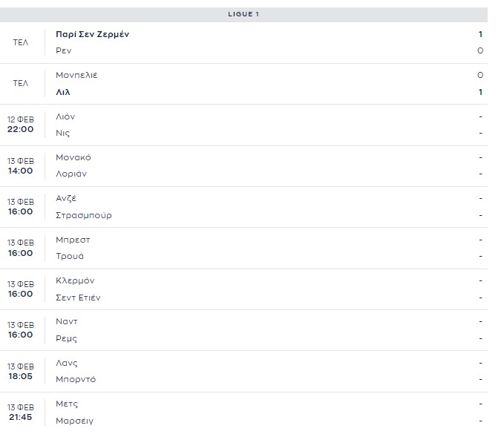Screen dimensions: 504x437
Task: Click the Λανς team name
Action: (x=67, y=363)
